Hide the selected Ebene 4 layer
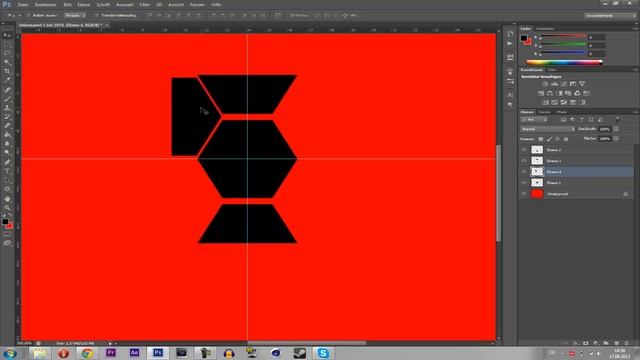Viewport: 640px width, 360px height. click(524, 172)
